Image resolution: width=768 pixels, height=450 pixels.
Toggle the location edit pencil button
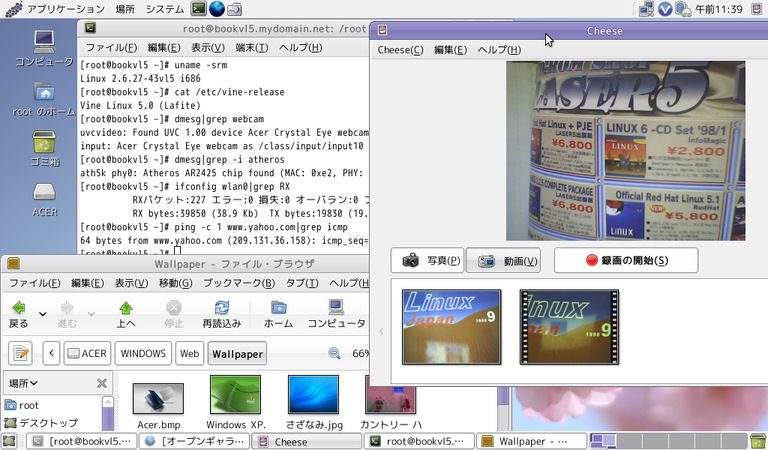pos(21,353)
